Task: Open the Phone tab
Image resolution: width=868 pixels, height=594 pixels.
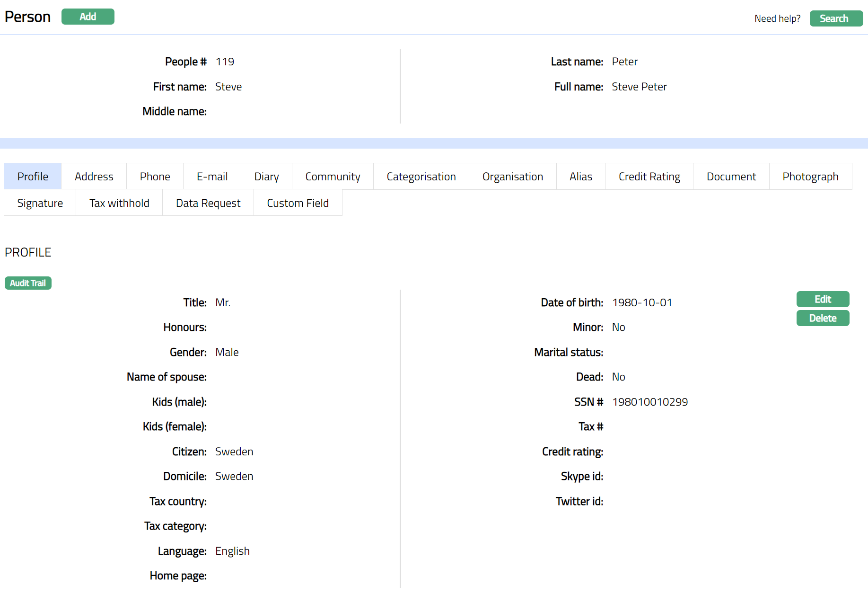Action: click(x=155, y=177)
